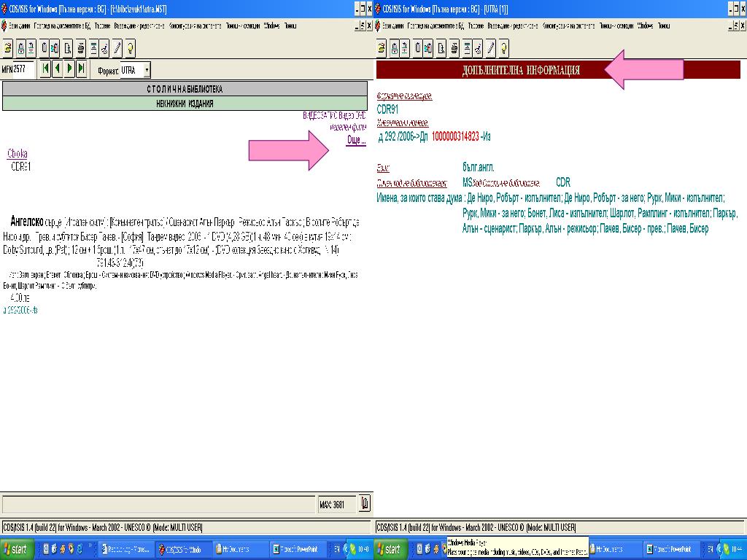Click 'MAX 3681' status field
Image resolution: width=747 pixels, height=560 pixels.
tap(337, 505)
